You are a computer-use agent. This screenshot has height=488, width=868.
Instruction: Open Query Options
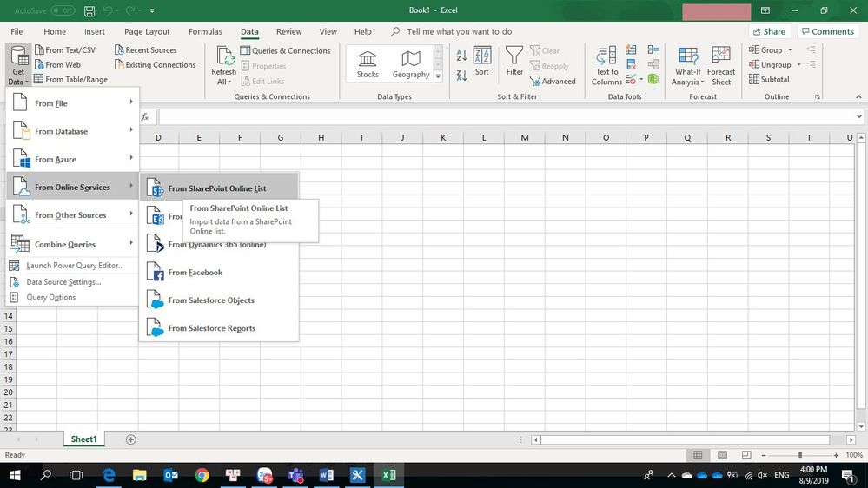pos(72,297)
